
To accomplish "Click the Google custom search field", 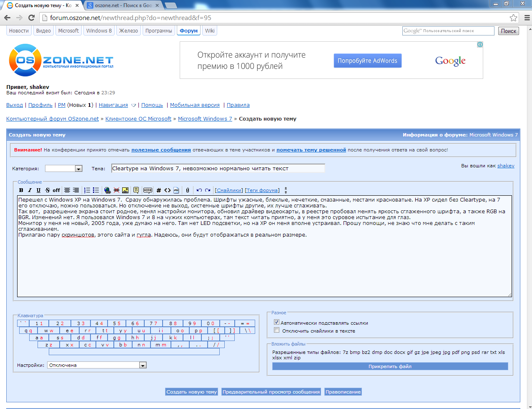I will point(448,31).
